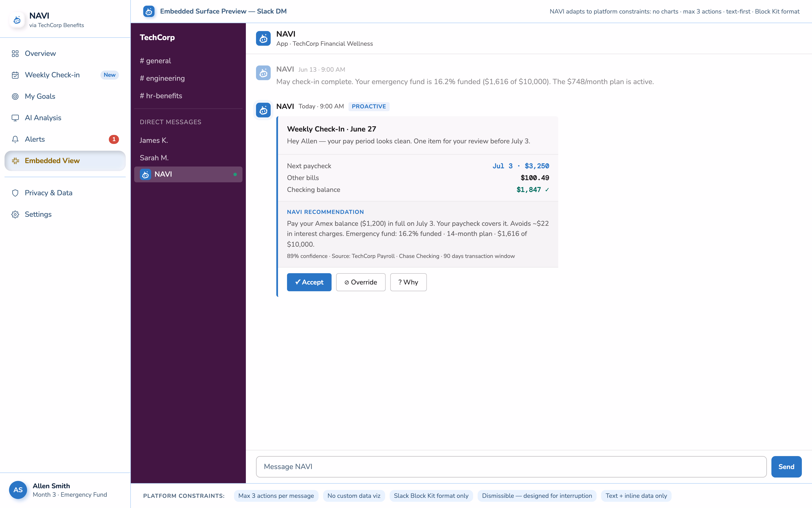Go to Weekly Check-in
This screenshot has height=508, width=812.
[x=65, y=75]
